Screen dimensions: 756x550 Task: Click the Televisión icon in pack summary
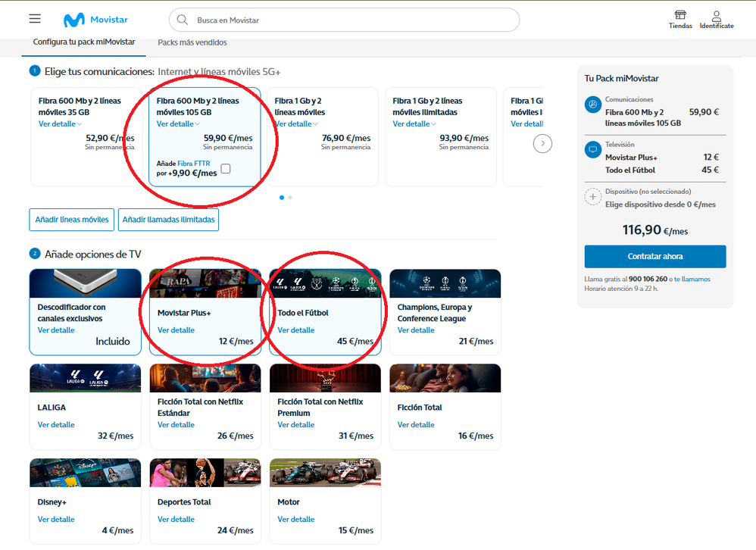point(593,150)
